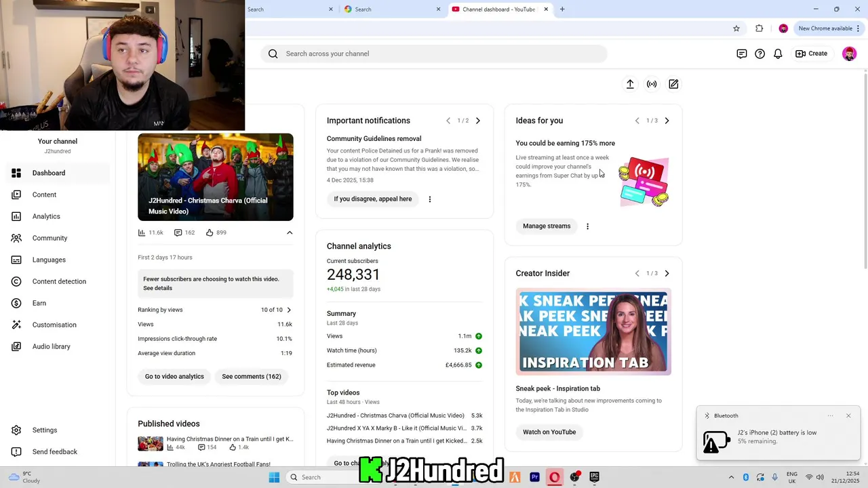The width and height of the screenshot is (868, 488).
Task: Click the upload videos arrow icon
Action: (x=630, y=84)
